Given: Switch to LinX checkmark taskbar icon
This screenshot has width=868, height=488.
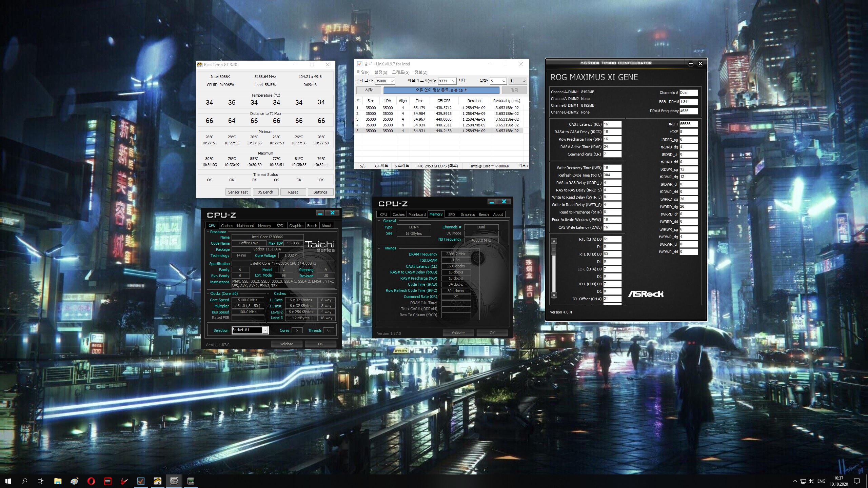Looking at the screenshot, I should point(141,481).
